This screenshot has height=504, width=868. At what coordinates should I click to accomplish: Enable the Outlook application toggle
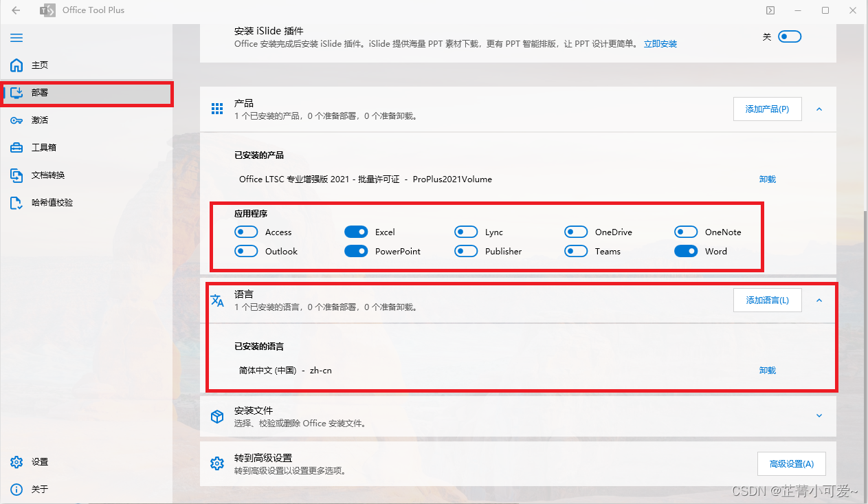click(x=246, y=252)
